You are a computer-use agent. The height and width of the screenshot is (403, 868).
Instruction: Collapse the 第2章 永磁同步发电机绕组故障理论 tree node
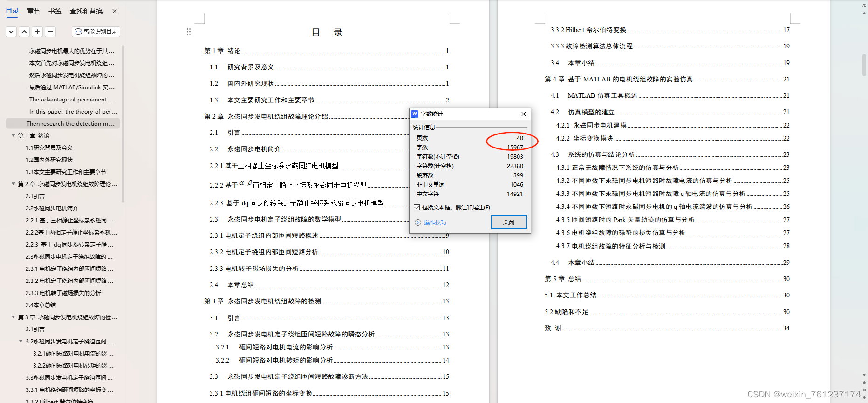pyautogui.click(x=13, y=184)
